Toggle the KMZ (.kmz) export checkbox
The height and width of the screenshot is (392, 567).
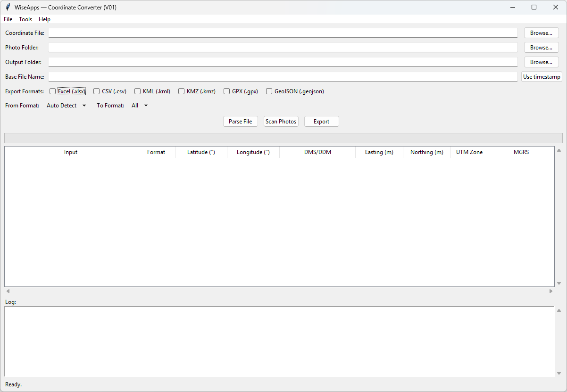coord(181,91)
